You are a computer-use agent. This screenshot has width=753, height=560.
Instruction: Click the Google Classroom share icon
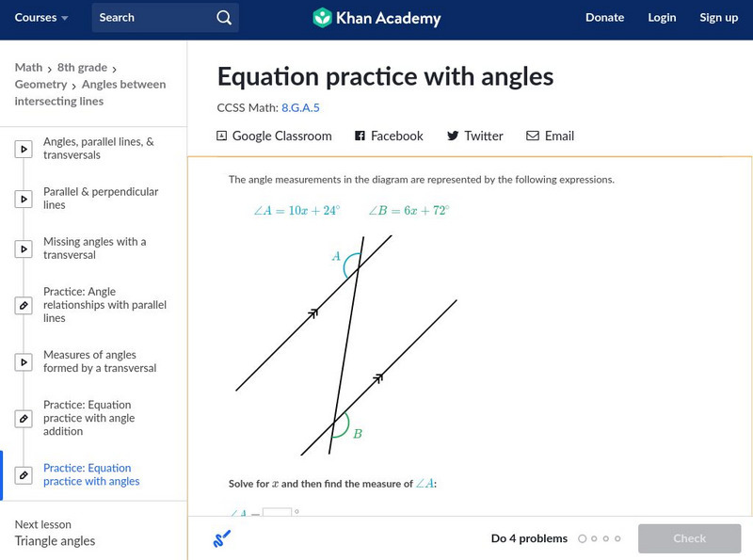pyautogui.click(x=222, y=136)
